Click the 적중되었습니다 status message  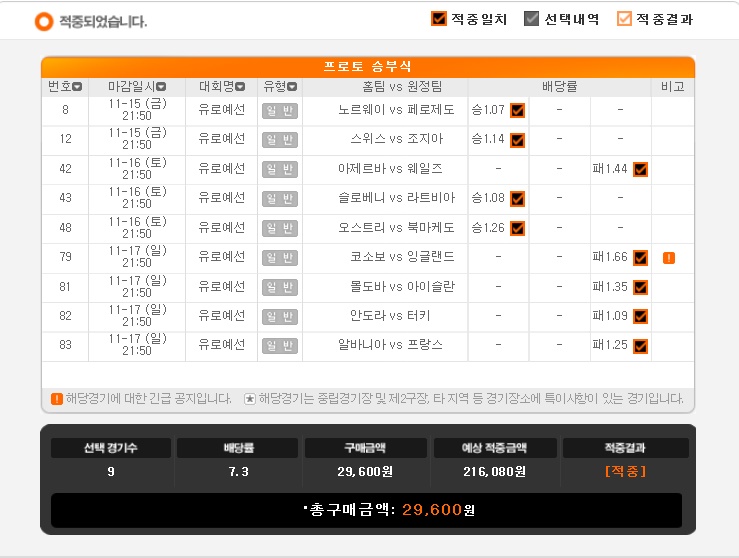point(103,22)
